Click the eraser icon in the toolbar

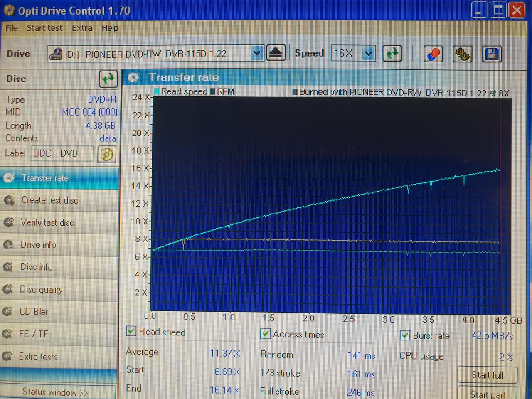[x=433, y=54]
